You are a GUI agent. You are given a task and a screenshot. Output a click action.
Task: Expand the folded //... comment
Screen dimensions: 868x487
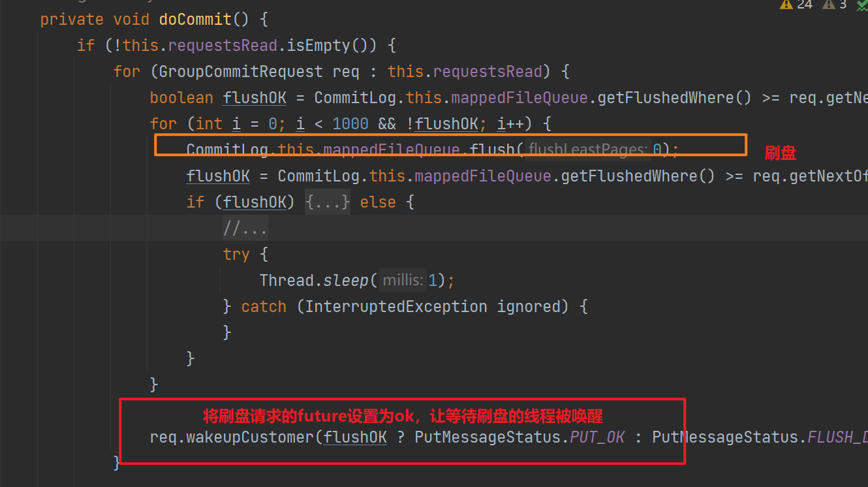pyautogui.click(x=245, y=228)
